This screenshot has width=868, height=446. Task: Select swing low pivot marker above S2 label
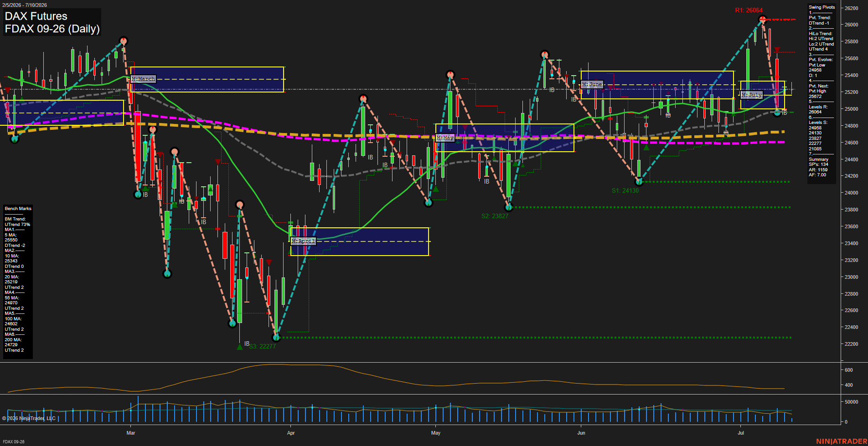click(509, 207)
